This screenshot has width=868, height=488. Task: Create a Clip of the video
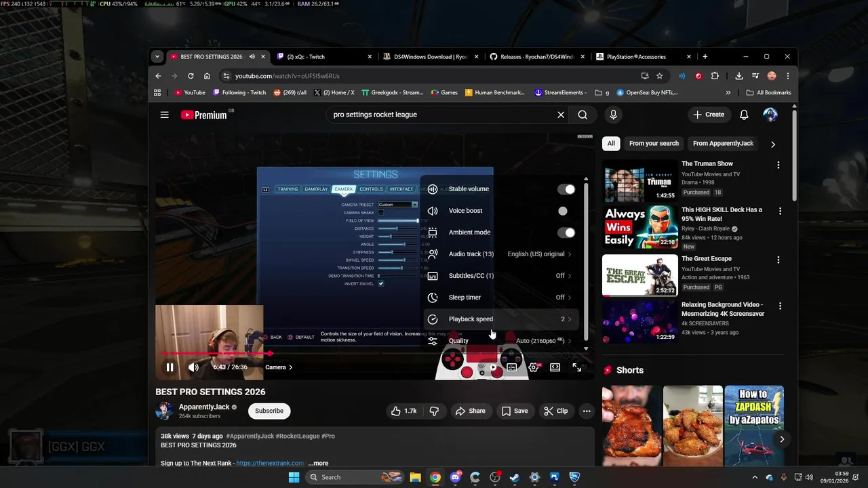555,411
